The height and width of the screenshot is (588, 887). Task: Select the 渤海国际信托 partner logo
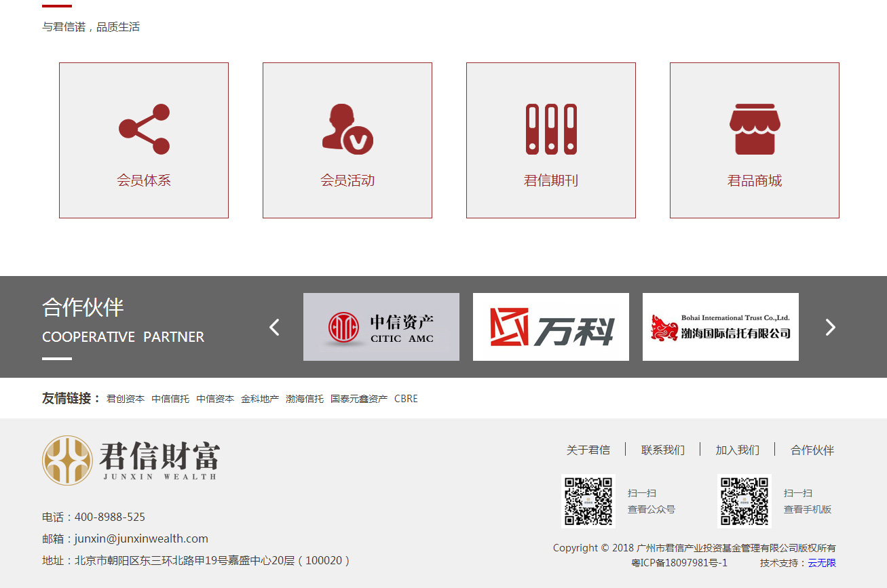pyautogui.click(x=721, y=327)
